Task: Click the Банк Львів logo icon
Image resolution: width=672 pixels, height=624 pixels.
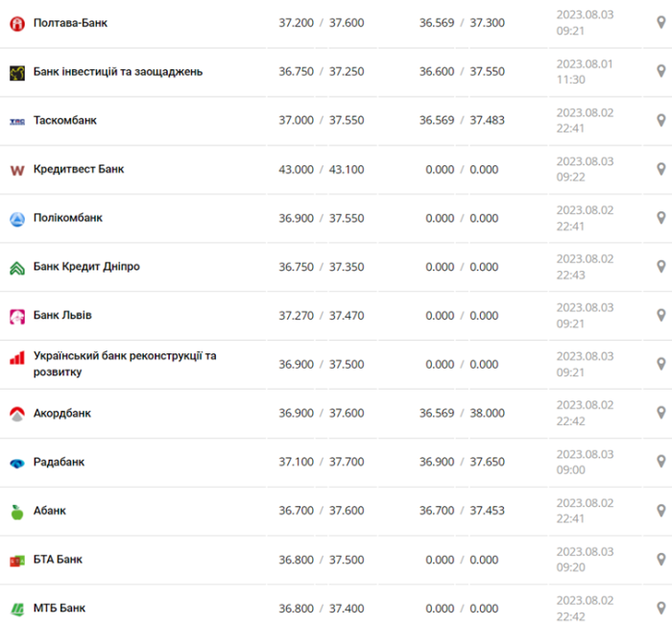Action: click(x=17, y=316)
